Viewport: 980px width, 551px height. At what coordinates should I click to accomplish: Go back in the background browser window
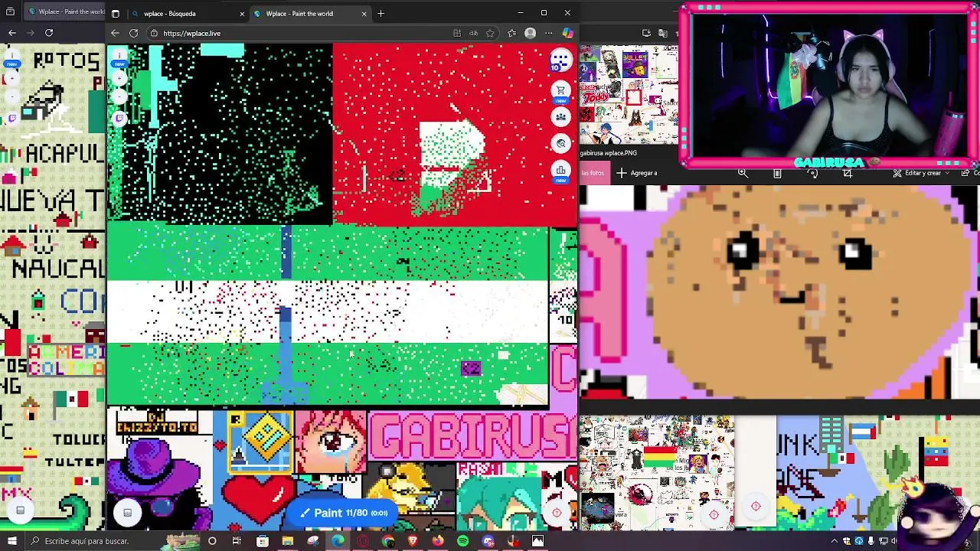(11, 32)
